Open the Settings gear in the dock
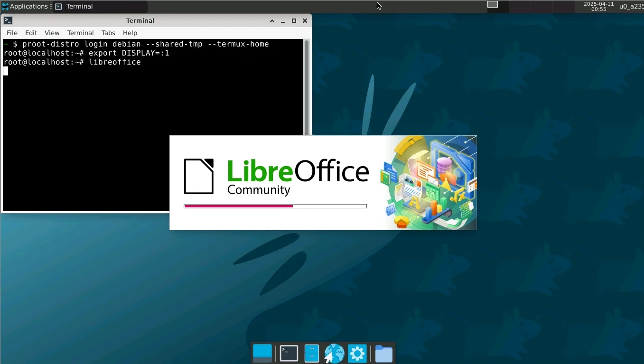Image resolution: width=644 pixels, height=364 pixels. tap(357, 354)
